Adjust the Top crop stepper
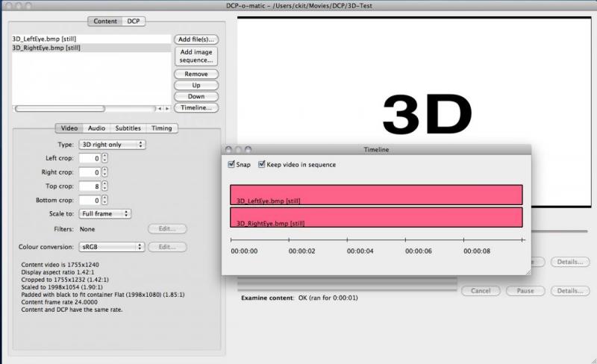The image size is (597, 364). 105,186
